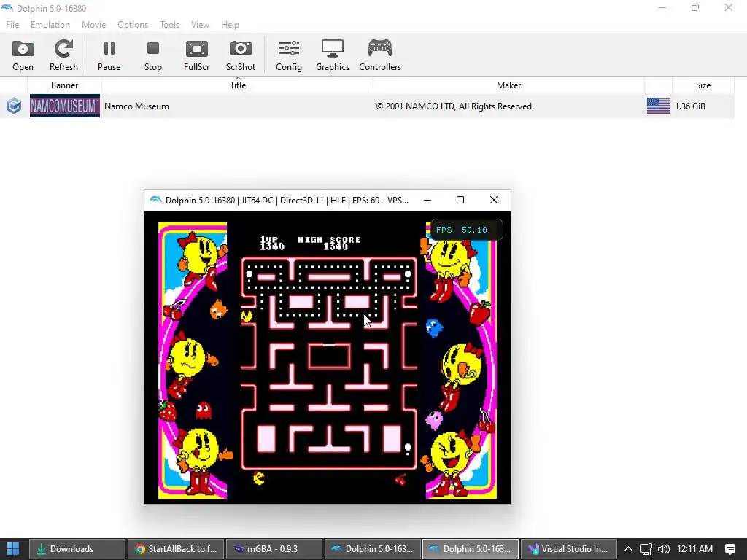Click the Dolphin logo in main window title bar
This screenshot has width=747, height=560.
pyautogui.click(x=7, y=8)
